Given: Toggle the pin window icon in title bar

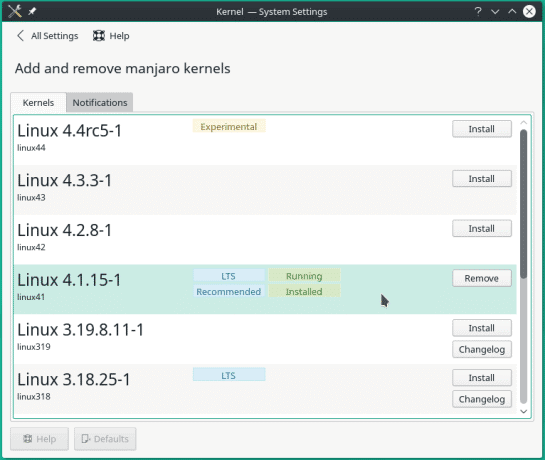Looking at the screenshot, I should (32, 11).
